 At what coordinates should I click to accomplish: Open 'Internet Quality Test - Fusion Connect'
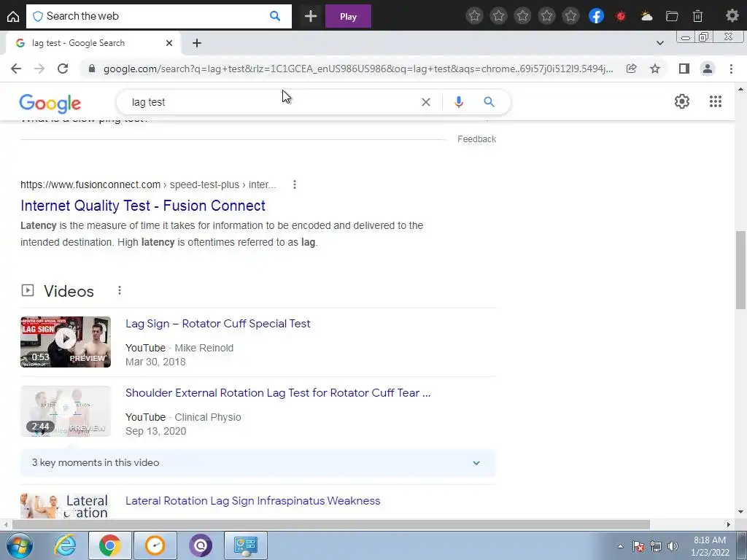[x=143, y=206]
